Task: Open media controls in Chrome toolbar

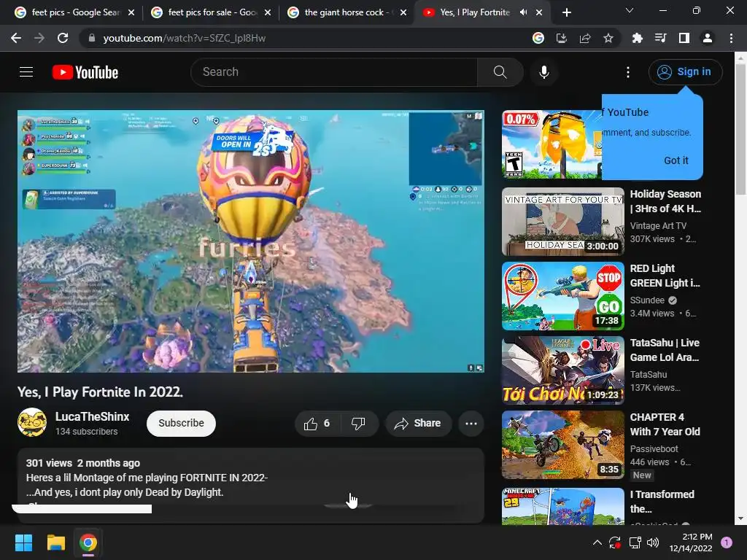Action: pyautogui.click(x=660, y=38)
